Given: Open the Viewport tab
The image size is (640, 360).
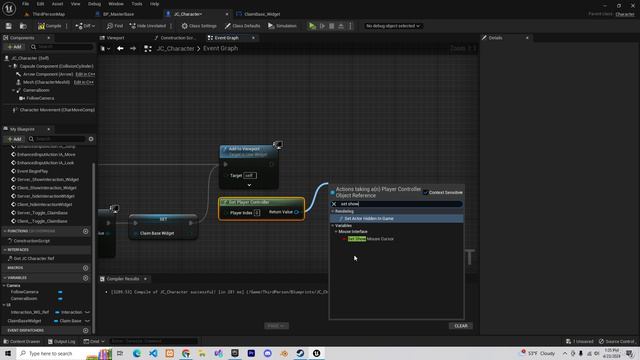Looking at the screenshot, I should tap(115, 38).
